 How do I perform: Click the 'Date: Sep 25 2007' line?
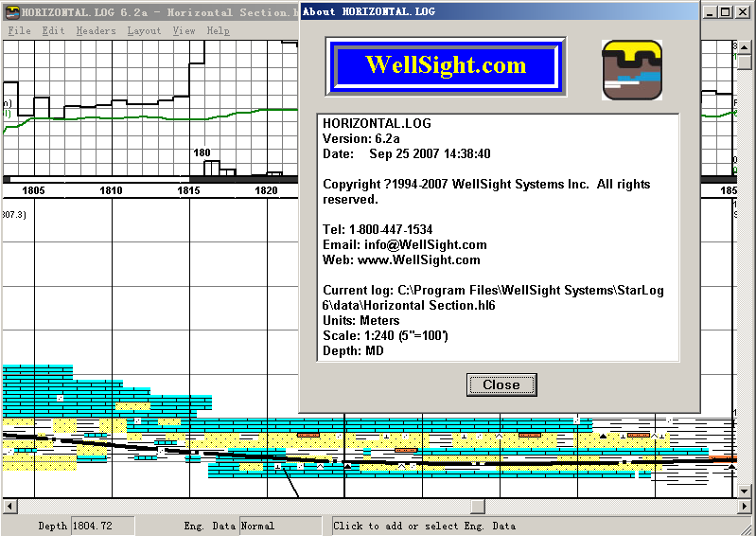coord(407,153)
